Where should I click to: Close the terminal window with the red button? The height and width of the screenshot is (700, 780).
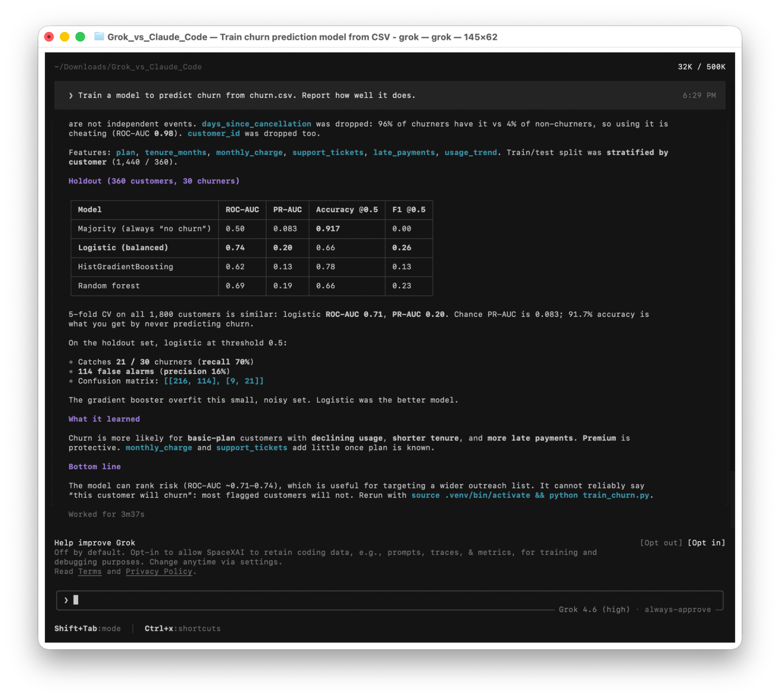point(49,37)
